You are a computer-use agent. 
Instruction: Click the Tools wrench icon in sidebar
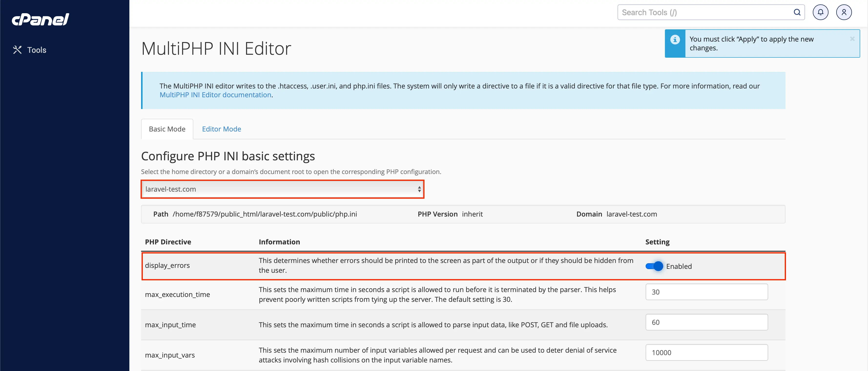(17, 50)
